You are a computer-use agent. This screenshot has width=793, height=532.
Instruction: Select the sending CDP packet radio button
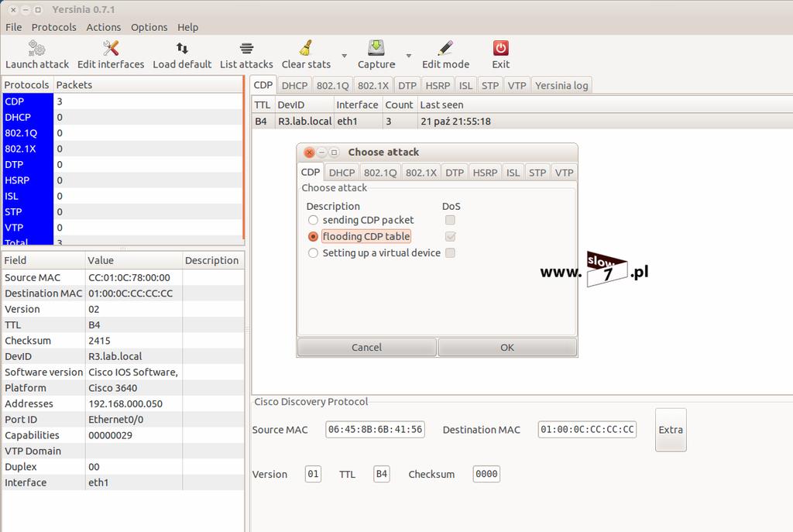coord(313,220)
